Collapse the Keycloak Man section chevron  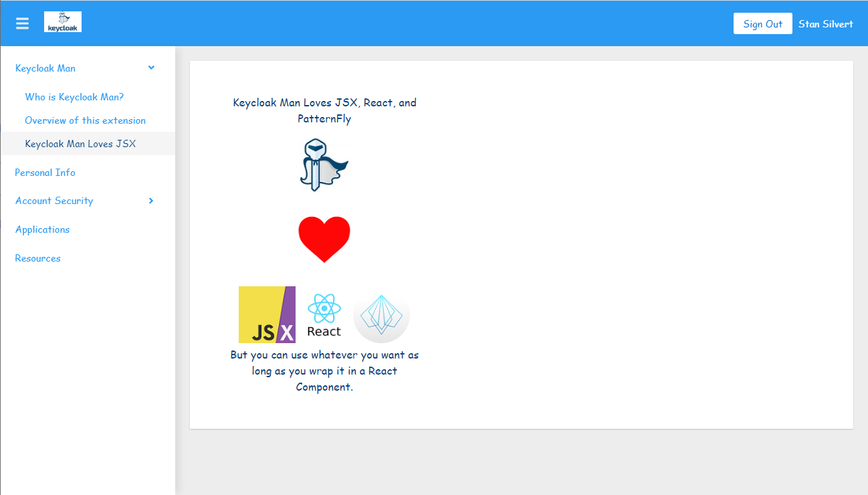(x=151, y=68)
